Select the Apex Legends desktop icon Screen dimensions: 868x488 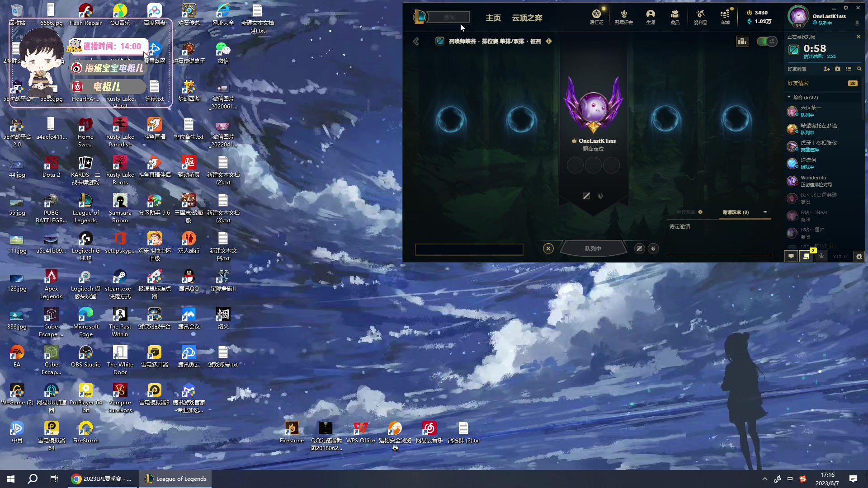tap(51, 285)
